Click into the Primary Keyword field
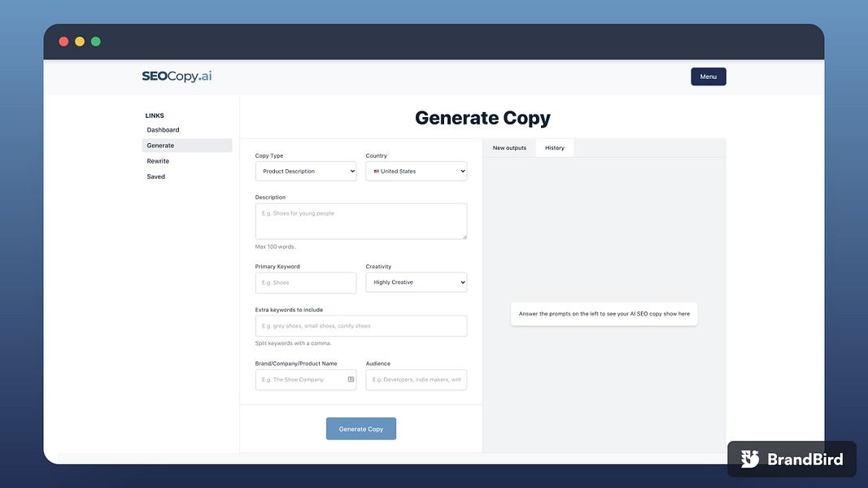Screen dimensions: 868x488 [306, 283]
